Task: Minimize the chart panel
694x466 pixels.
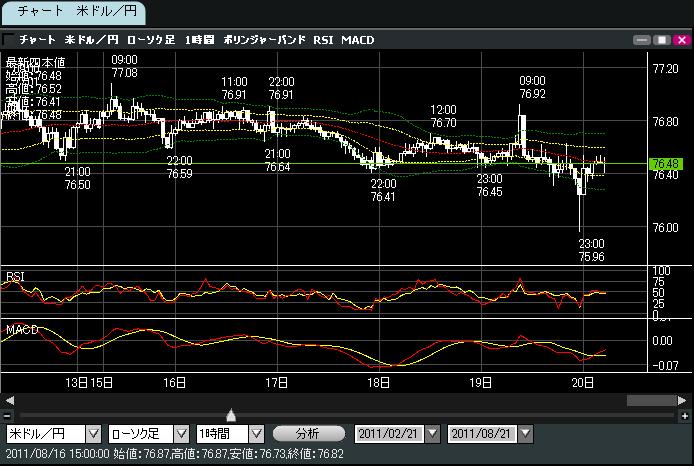Action: [643, 40]
